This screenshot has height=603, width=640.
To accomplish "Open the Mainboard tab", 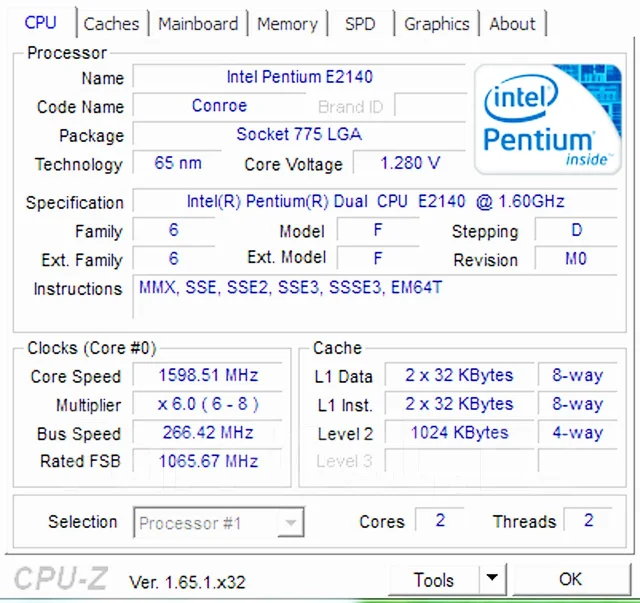I will coord(198,24).
